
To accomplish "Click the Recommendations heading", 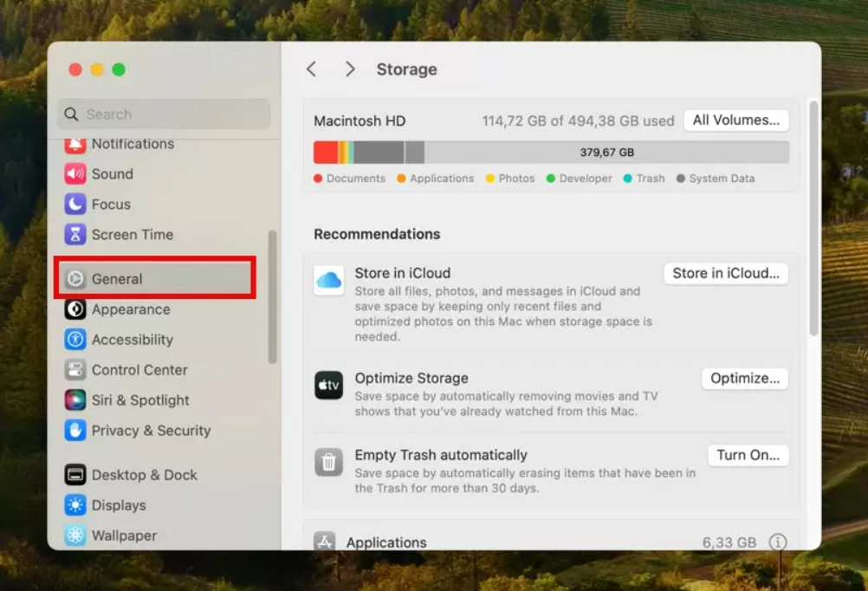I will point(377,234).
